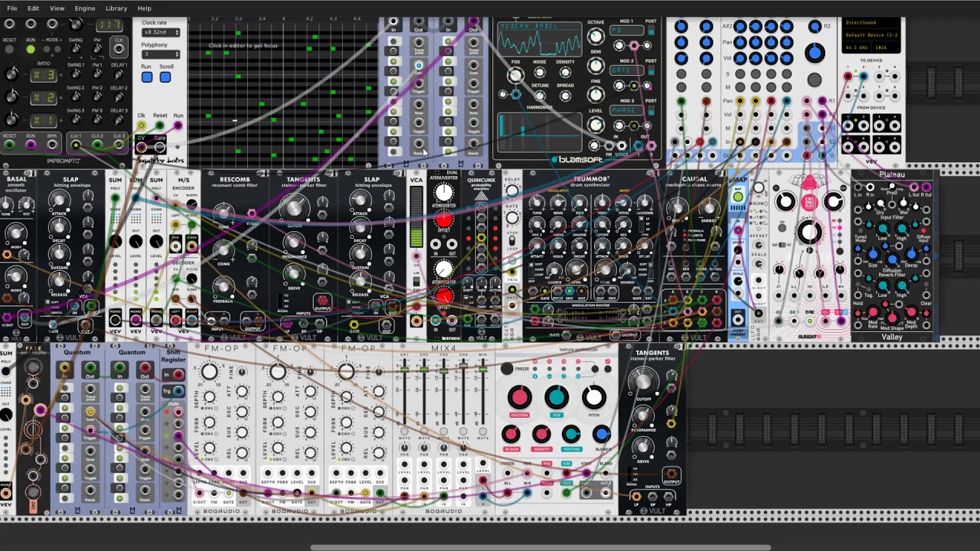Click the RESET button on Impromptu clock

[x=10, y=50]
